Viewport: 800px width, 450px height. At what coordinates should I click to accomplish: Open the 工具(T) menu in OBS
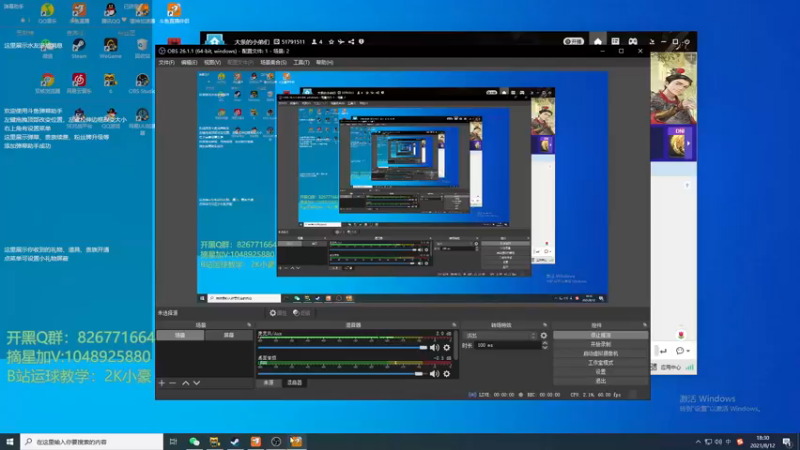point(301,62)
